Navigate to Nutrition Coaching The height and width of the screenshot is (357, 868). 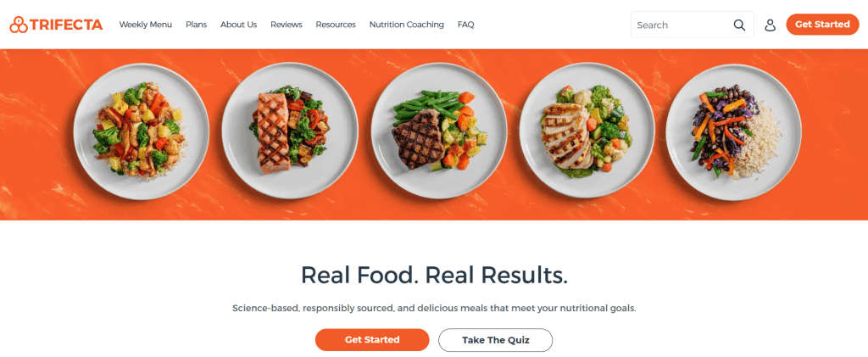click(406, 25)
